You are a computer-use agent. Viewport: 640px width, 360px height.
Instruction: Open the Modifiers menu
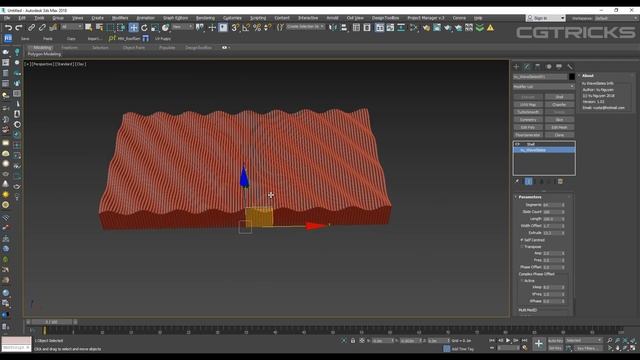point(120,18)
